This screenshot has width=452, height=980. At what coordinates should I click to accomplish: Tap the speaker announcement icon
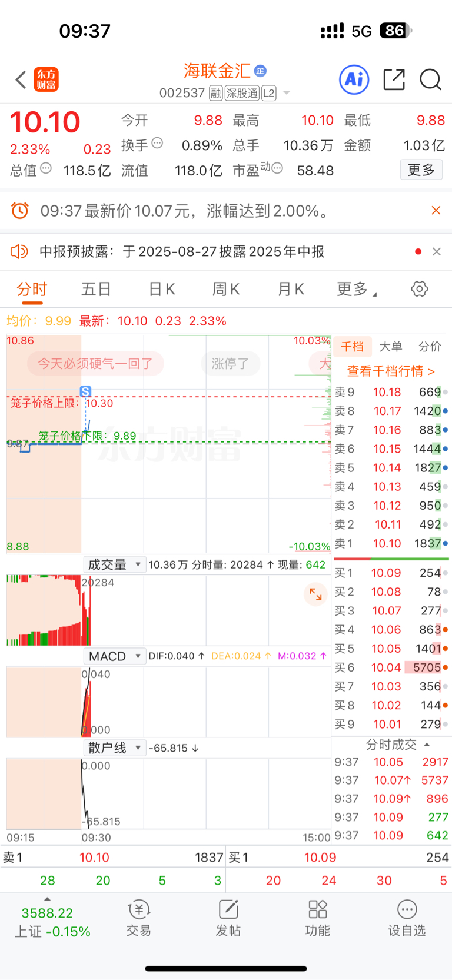19,252
